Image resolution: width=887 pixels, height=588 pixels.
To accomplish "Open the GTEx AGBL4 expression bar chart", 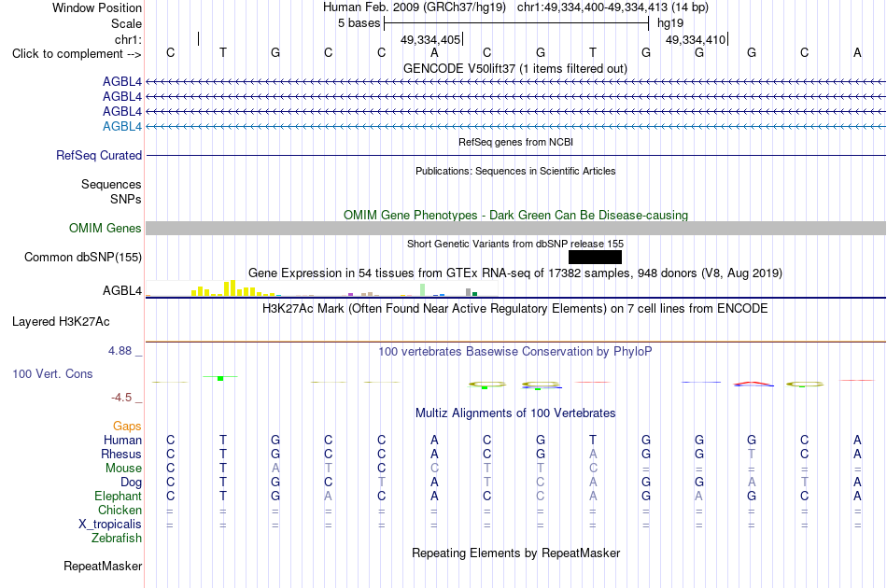I will (x=321, y=288).
